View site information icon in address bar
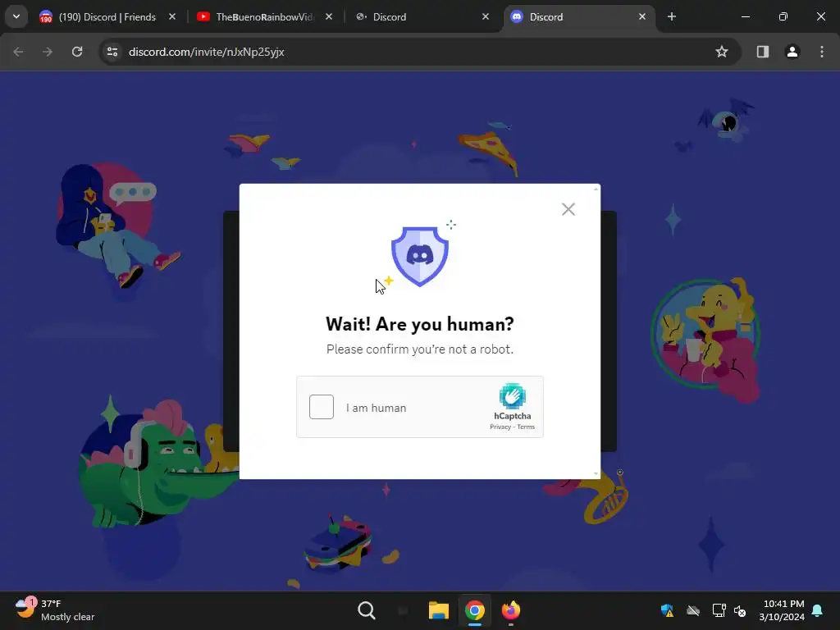The width and height of the screenshot is (840, 630). coord(112,52)
